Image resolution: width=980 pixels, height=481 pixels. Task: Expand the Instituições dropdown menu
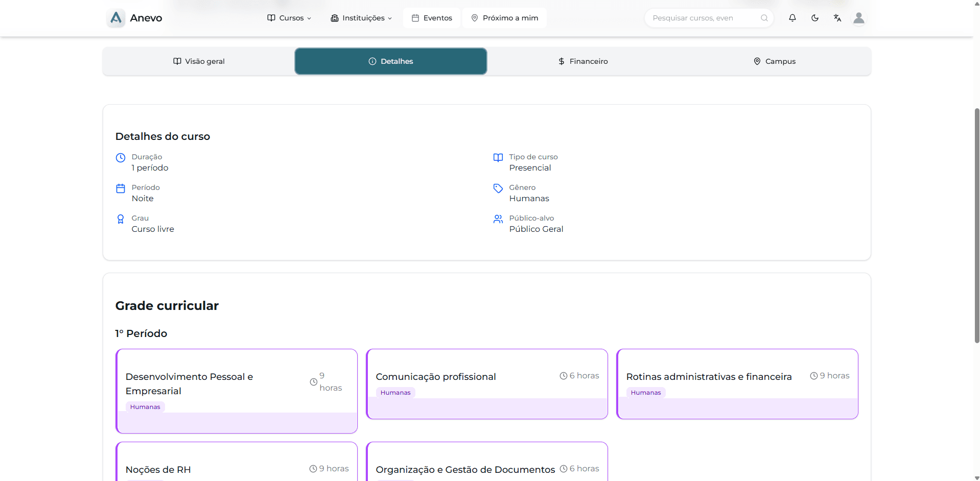(361, 18)
